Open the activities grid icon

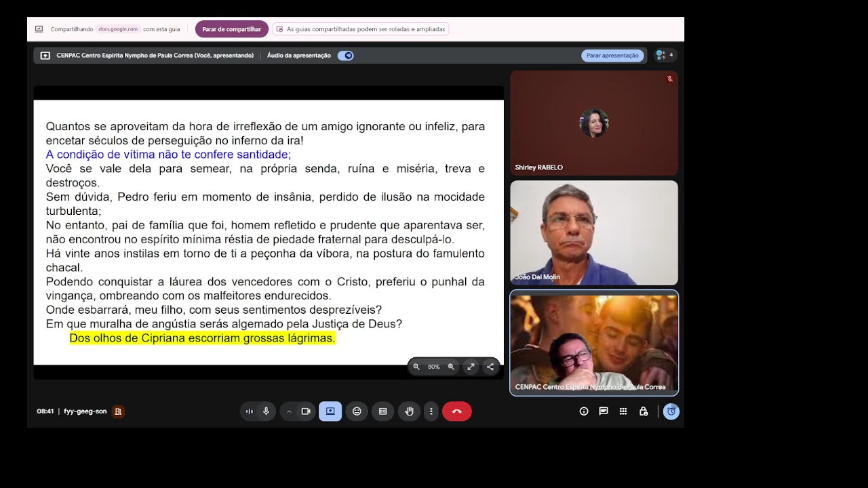pos(623,411)
